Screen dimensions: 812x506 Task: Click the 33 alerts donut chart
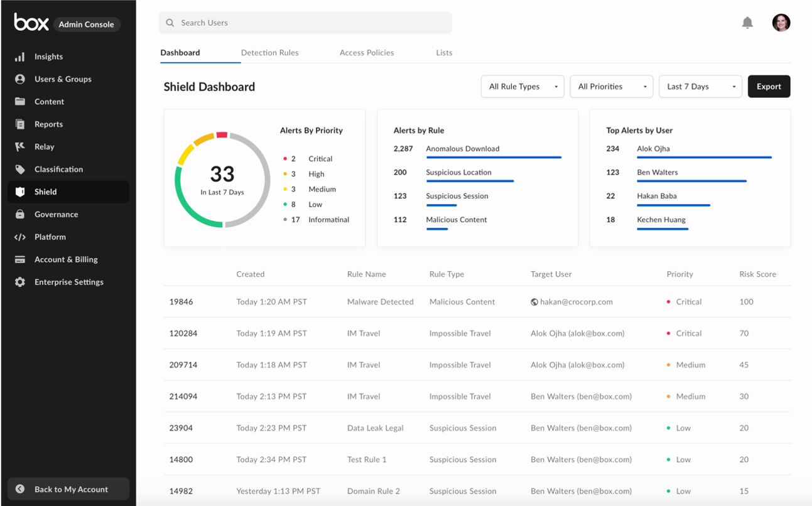click(x=222, y=180)
